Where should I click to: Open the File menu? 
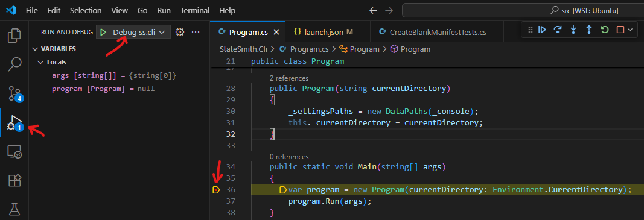pyautogui.click(x=32, y=11)
